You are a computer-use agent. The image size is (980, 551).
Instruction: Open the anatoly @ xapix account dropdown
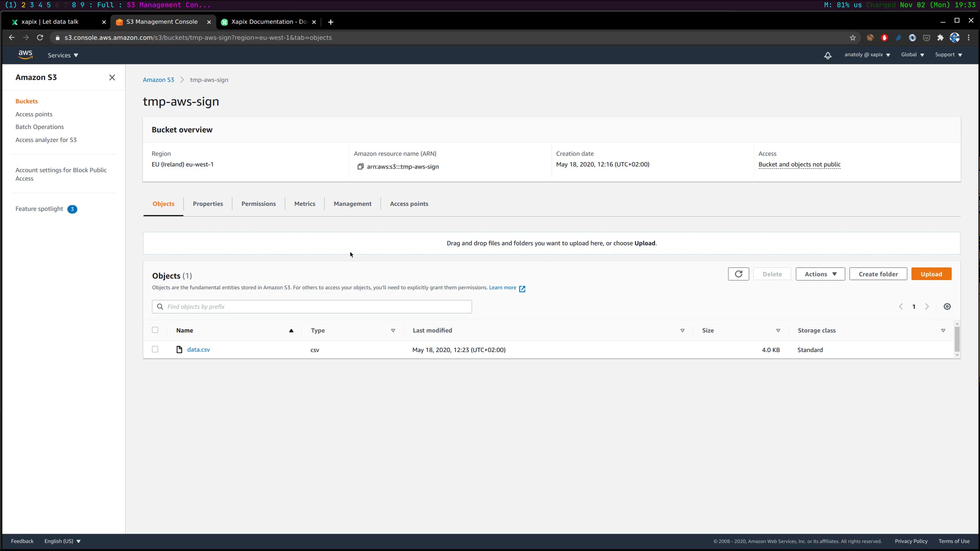click(867, 55)
